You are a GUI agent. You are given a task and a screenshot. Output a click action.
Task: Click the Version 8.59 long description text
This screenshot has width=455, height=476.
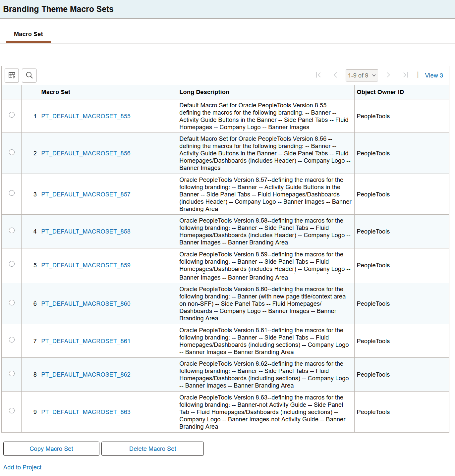click(x=265, y=266)
